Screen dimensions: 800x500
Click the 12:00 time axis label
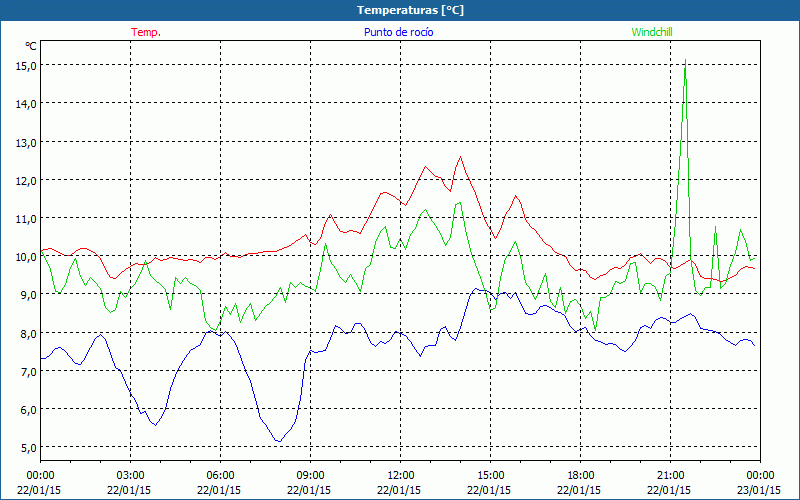tap(401, 476)
